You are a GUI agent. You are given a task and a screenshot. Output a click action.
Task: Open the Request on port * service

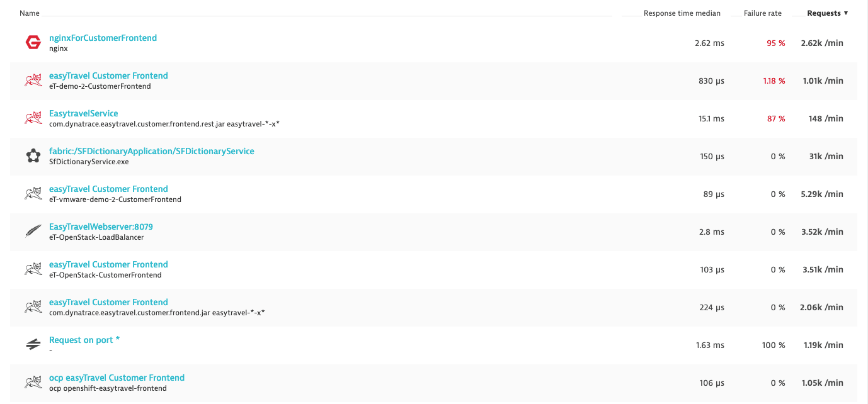coord(84,340)
